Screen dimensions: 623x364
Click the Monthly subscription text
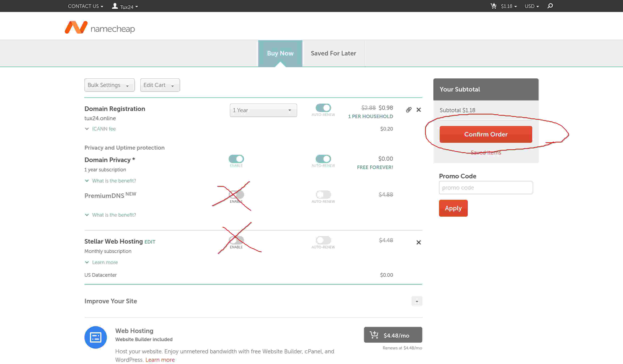click(108, 251)
